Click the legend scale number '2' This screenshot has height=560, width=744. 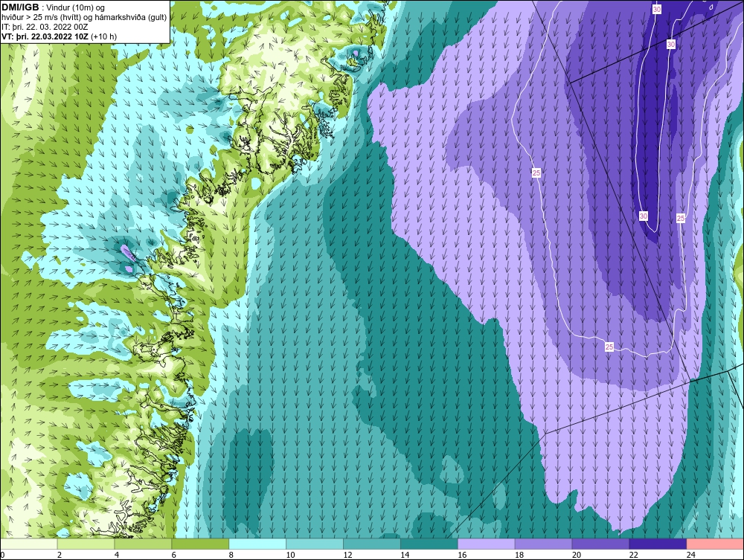pyautogui.click(x=60, y=555)
